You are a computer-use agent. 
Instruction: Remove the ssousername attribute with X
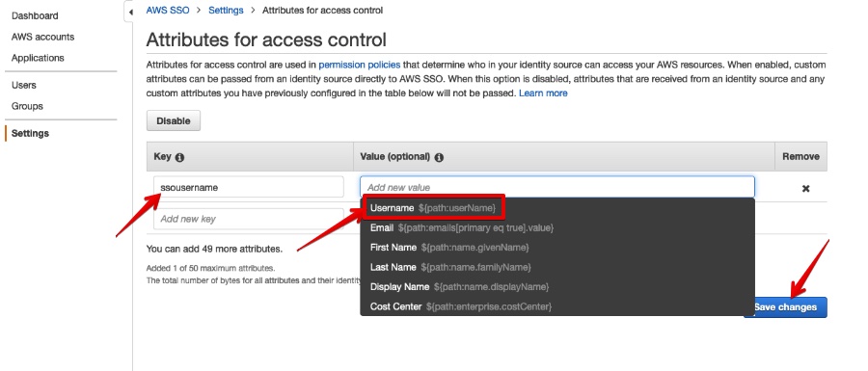tap(805, 189)
